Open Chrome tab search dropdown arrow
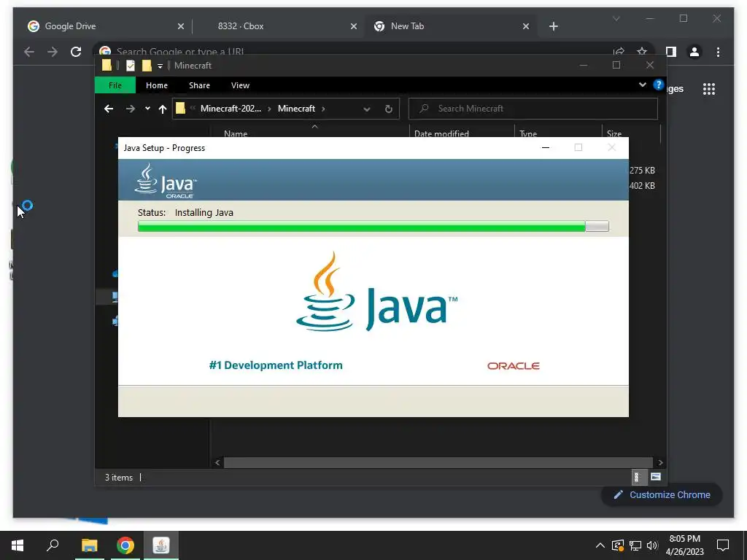The height and width of the screenshot is (560, 747). click(x=616, y=18)
